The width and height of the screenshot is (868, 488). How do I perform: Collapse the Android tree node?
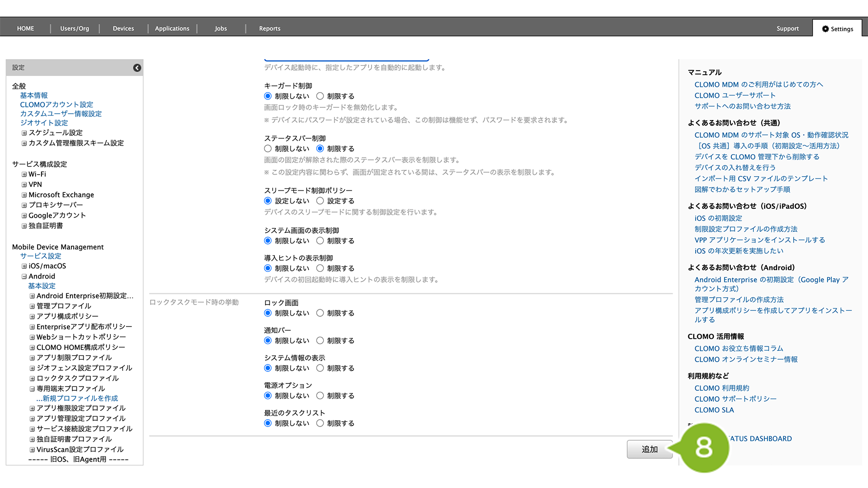tap(24, 276)
